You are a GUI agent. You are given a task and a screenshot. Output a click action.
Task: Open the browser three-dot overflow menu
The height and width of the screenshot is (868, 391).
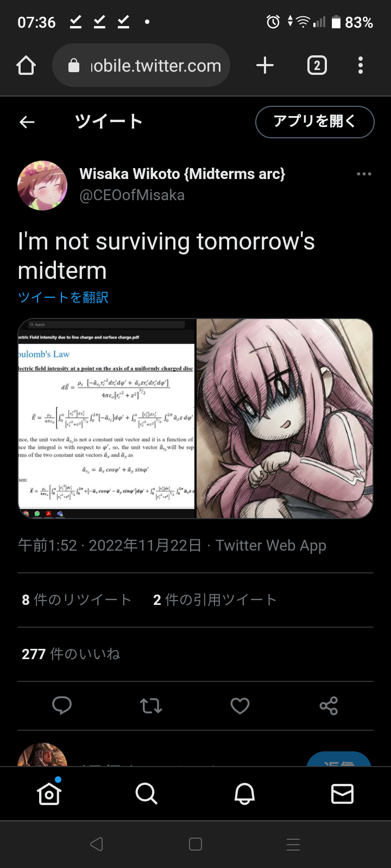(x=361, y=66)
